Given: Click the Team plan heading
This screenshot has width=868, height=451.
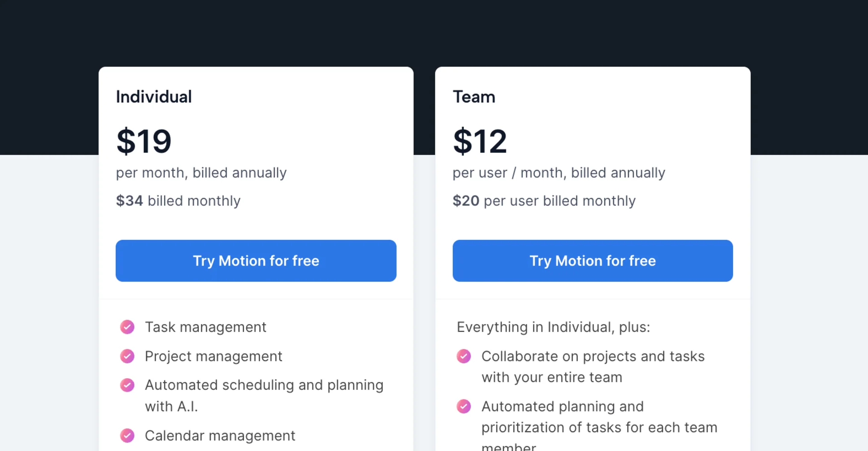Looking at the screenshot, I should pyautogui.click(x=474, y=97).
